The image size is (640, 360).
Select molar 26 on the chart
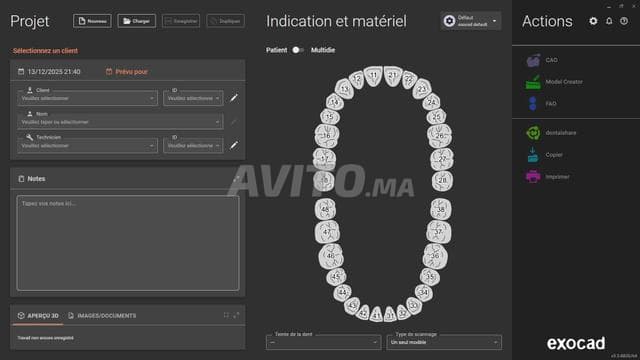point(440,136)
